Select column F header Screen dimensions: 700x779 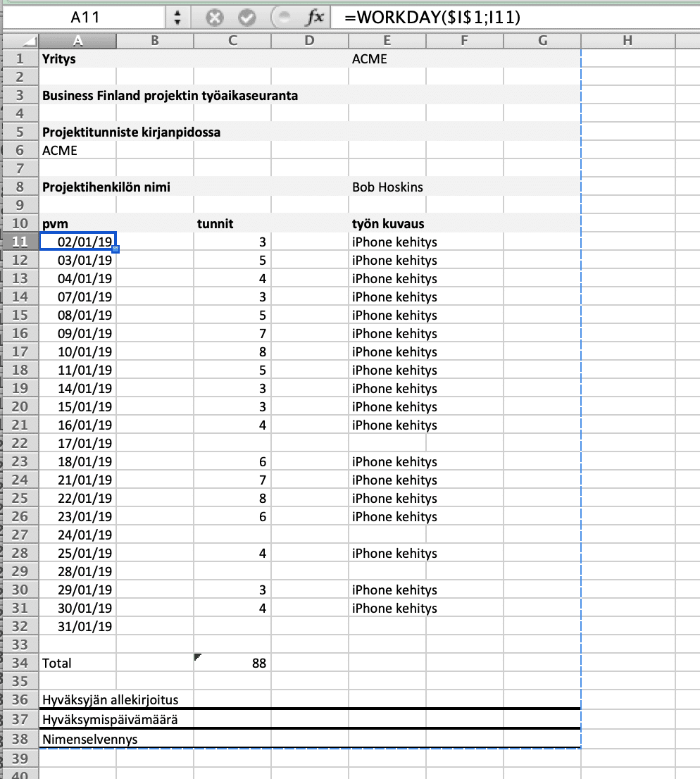[x=465, y=41]
